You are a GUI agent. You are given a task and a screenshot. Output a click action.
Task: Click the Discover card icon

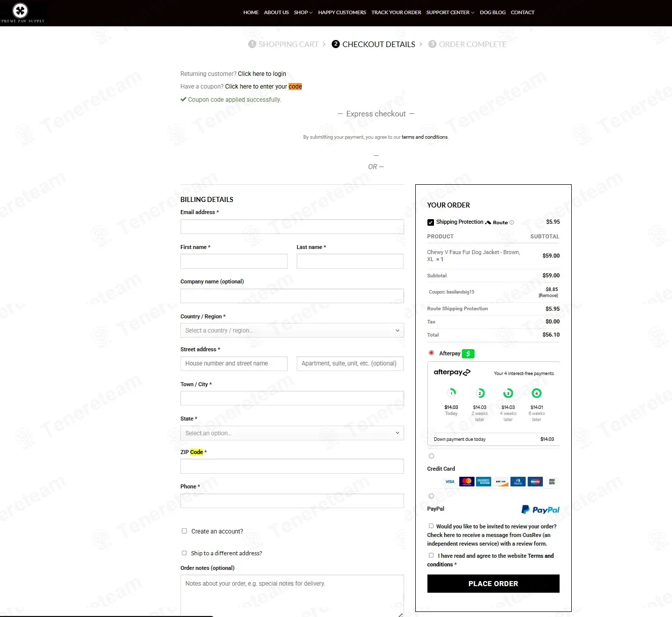(501, 481)
